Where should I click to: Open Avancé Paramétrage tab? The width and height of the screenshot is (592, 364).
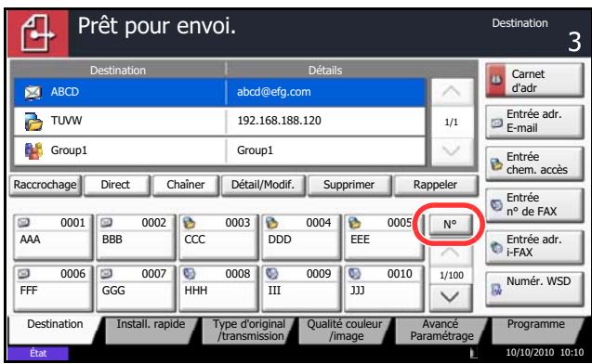441,330
